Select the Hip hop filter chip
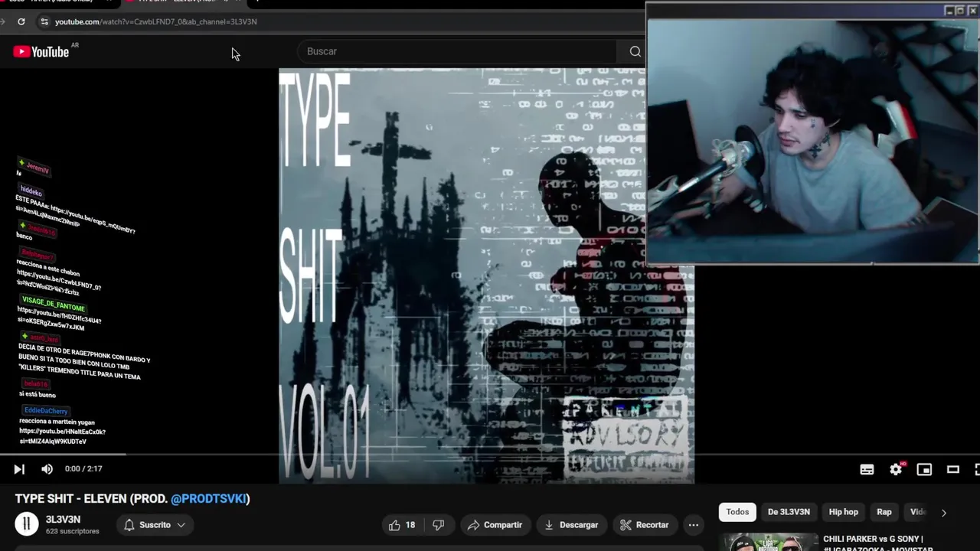The height and width of the screenshot is (551, 980). pos(843,512)
